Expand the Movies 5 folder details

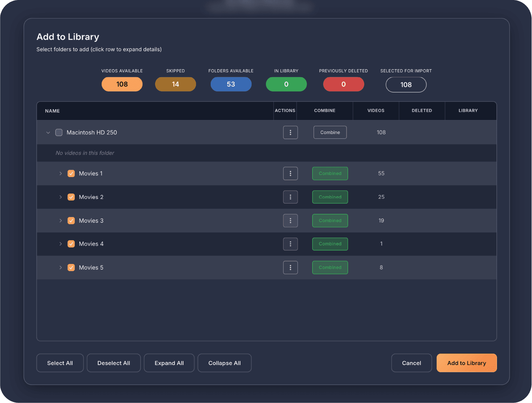pos(61,267)
